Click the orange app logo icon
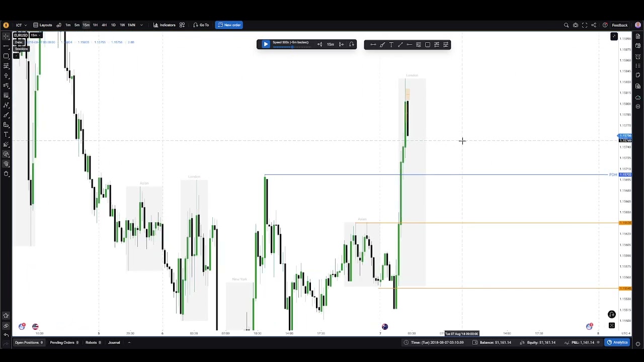The width and height of the screenshot is (644, 362). (6, 25)
